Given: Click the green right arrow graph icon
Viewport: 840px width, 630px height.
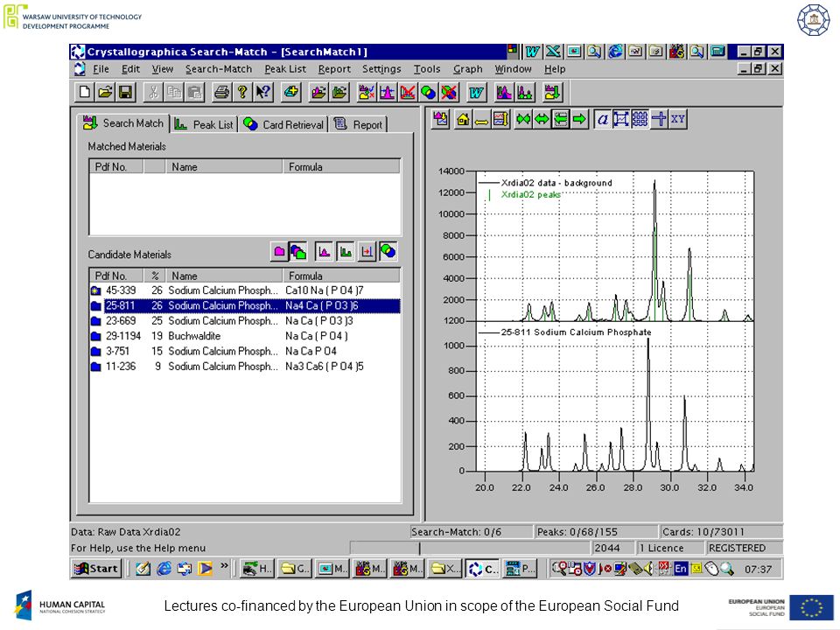Looking at the screenshot, I should click(x=579, y=119).
